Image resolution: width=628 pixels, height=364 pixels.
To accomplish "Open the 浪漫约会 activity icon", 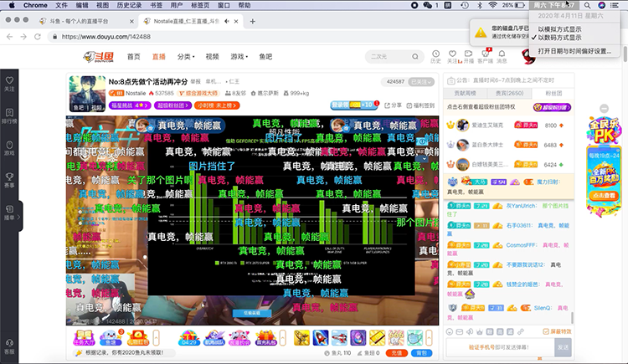I will tap(239, 338).
